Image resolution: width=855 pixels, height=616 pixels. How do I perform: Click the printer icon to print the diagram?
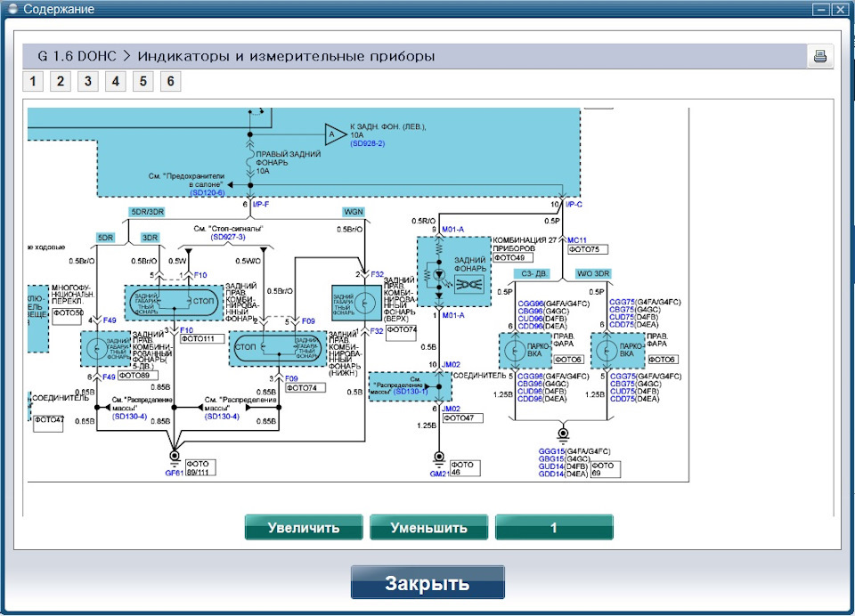coord(819,56)
